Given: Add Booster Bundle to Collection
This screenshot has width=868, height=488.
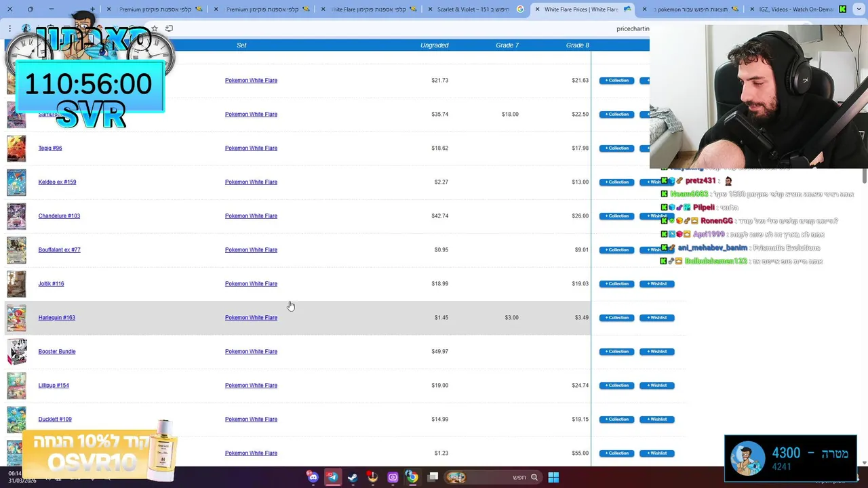Looking at the screenshot, I should tap(616, 352).
